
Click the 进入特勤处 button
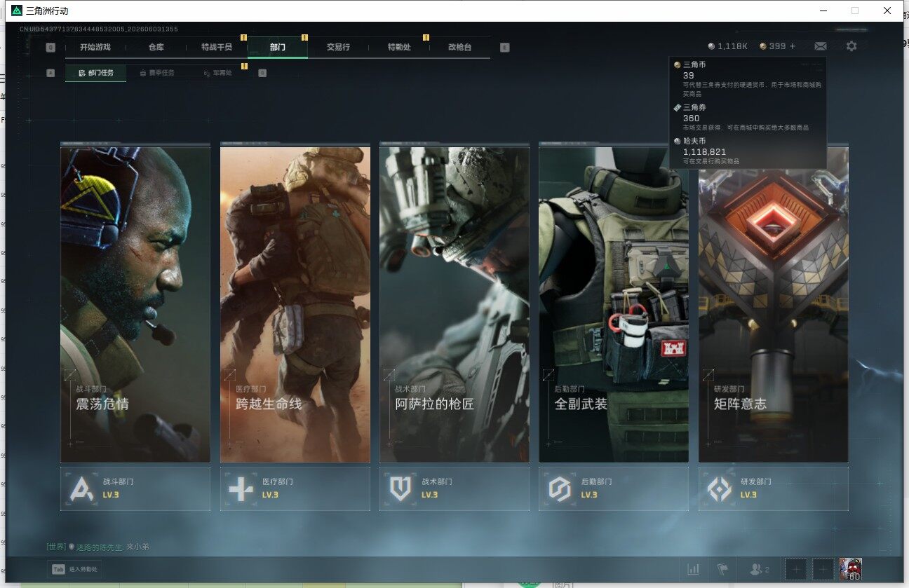[x=75, y=569]
